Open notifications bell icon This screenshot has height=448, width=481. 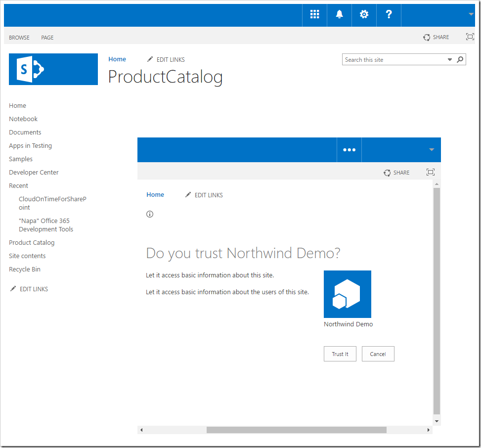pyautogui.click(x=339, y=14)
